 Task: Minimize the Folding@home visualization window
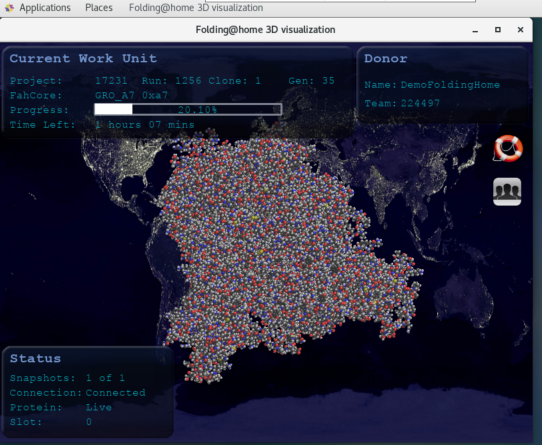pyautogui.click(x=475, y=30)
